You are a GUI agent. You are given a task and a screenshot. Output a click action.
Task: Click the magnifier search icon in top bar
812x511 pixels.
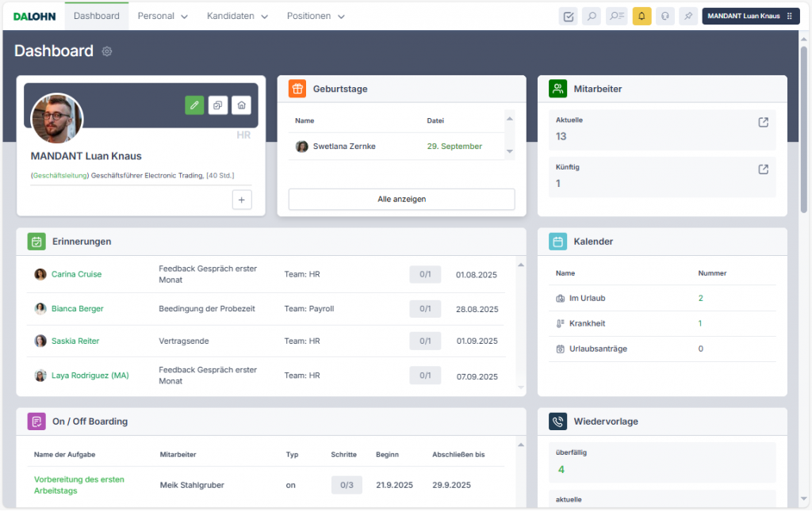tap(591, 16)
